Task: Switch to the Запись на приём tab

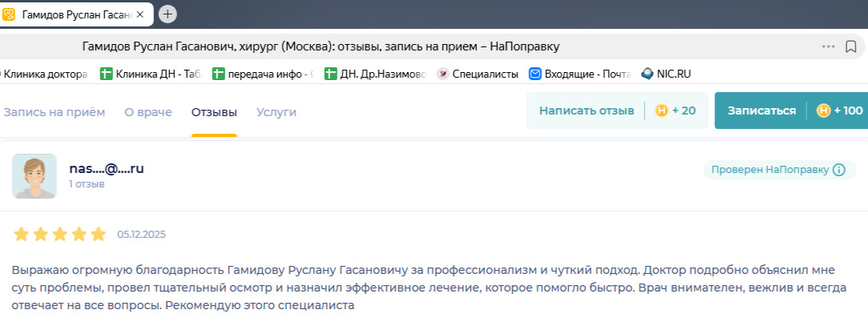Action: point(54,112)
